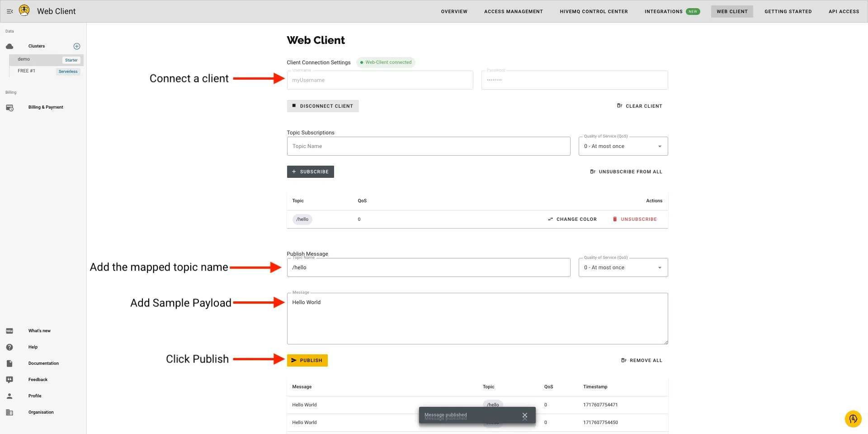
Task: Click the Message textarea with Hello World
Action: click(477, 319)
